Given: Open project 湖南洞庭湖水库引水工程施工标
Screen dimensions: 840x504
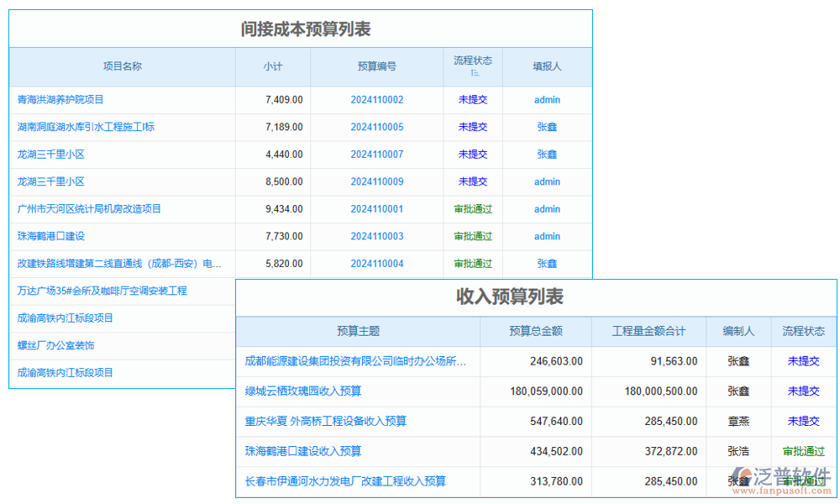Looking at the screenshot, I should click(x=90, y=127).
